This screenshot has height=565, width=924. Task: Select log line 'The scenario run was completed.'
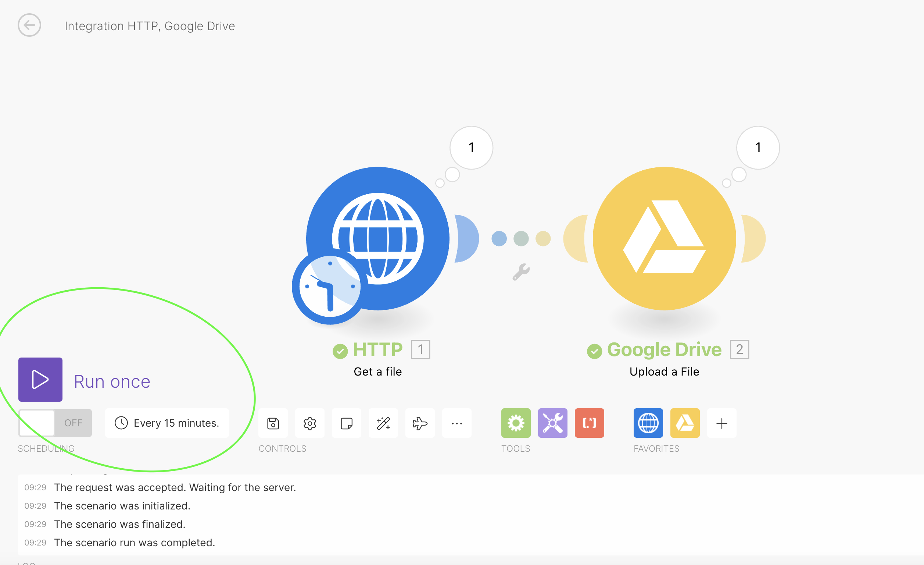click(135, 543)
